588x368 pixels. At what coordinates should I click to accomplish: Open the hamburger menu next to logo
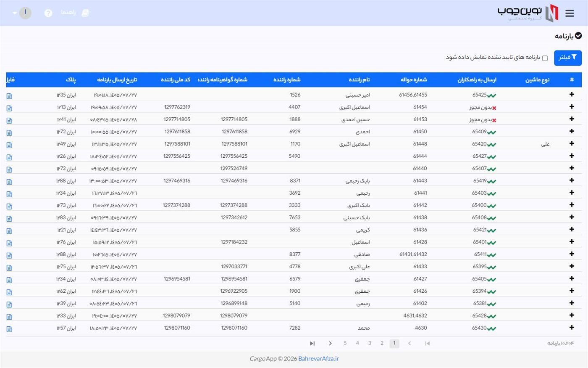click(570, 13)
